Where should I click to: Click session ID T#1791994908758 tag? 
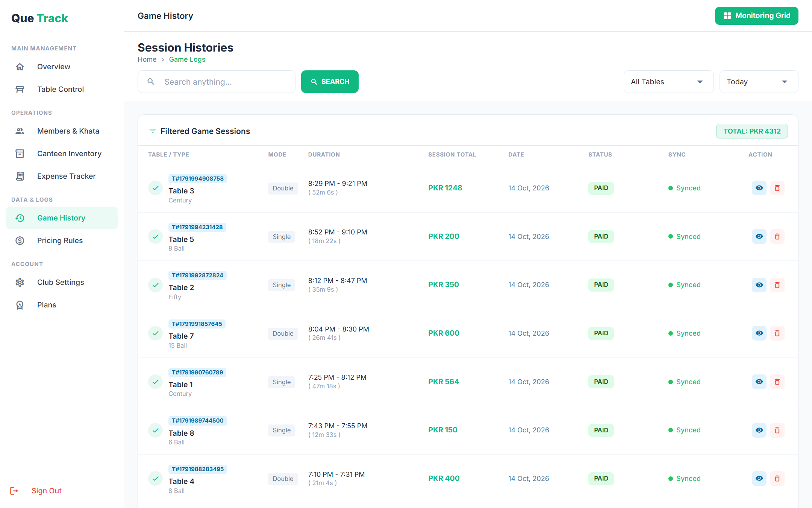click(198, 179)
